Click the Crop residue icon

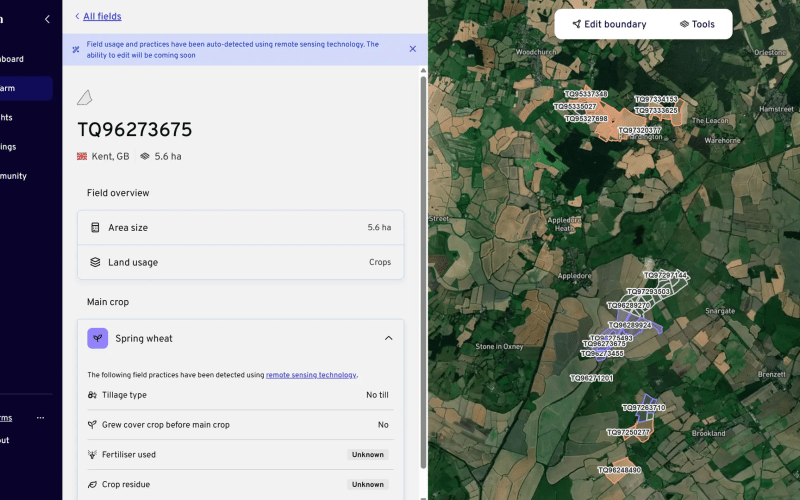pyautogui.click(x=92, y=484)
